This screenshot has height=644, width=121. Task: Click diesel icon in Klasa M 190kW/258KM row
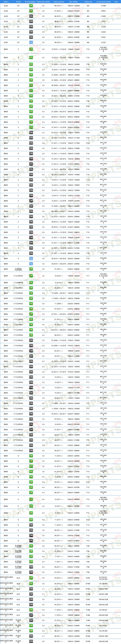pyautogui.click(x=31, y=641)
